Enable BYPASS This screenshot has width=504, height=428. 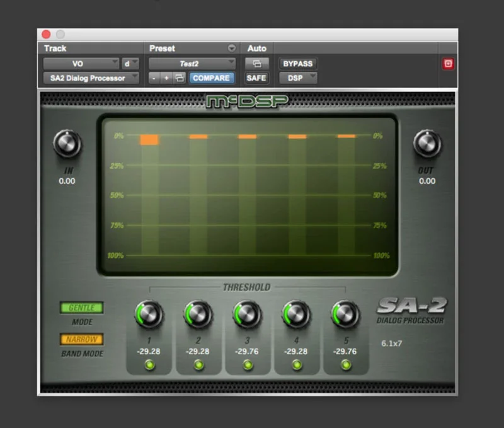[x=297, y=63]
